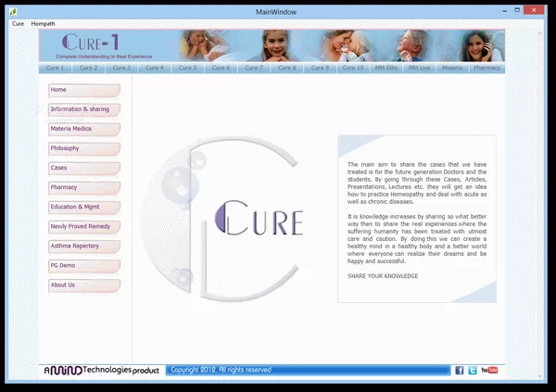Screen dimensions: 556x392
Task: Open the Asthma Repertory section
Action: [x=83, y=246]
